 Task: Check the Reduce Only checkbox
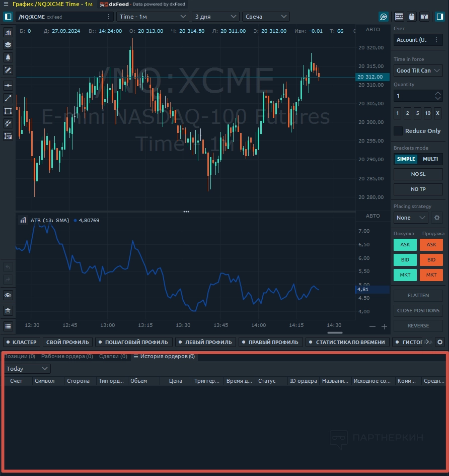coord(398,131)
